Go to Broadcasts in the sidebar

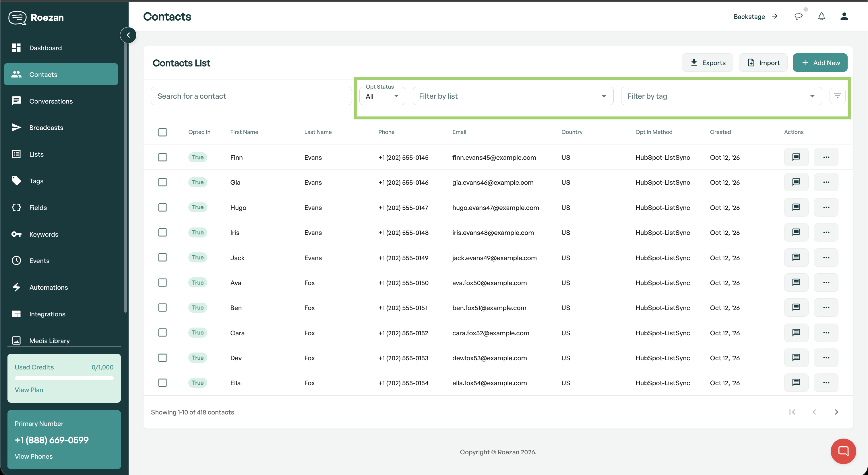[61, 128]
